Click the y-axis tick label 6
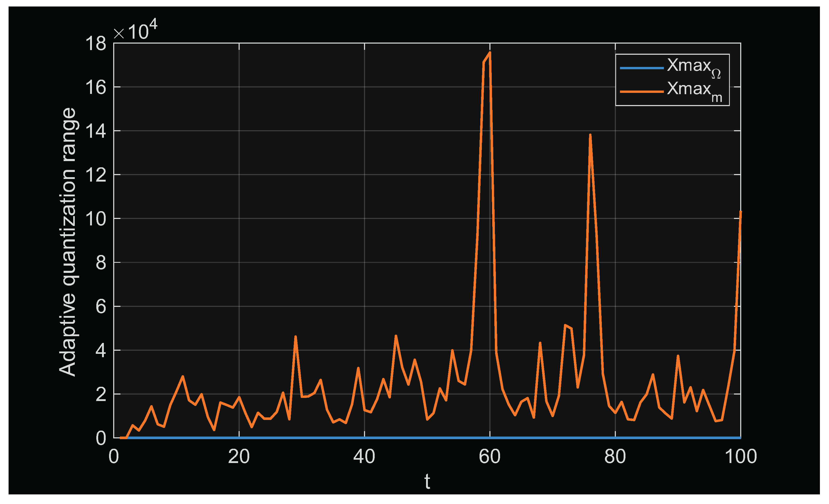The height and width of the screenshot is (504, 829). point(100,307)
